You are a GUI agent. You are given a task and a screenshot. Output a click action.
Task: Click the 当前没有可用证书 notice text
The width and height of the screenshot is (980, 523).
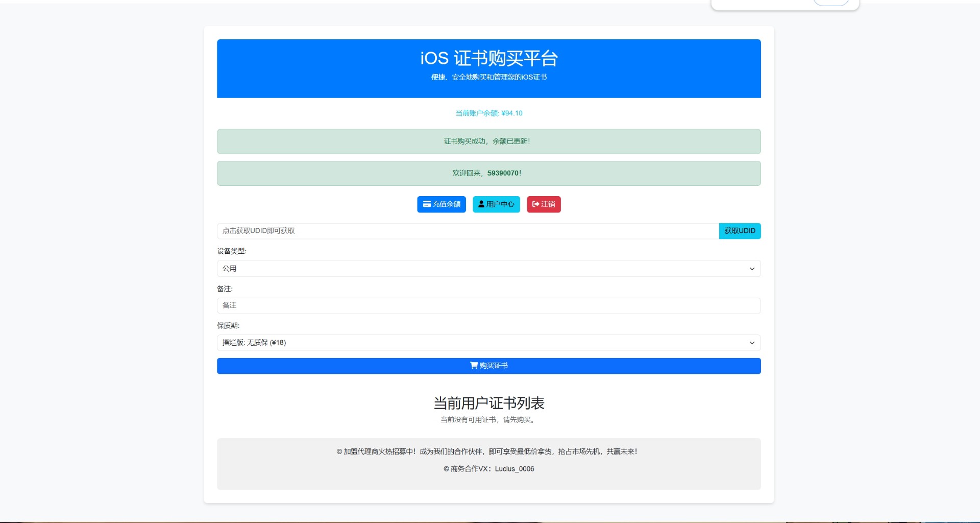click(488, 420)
